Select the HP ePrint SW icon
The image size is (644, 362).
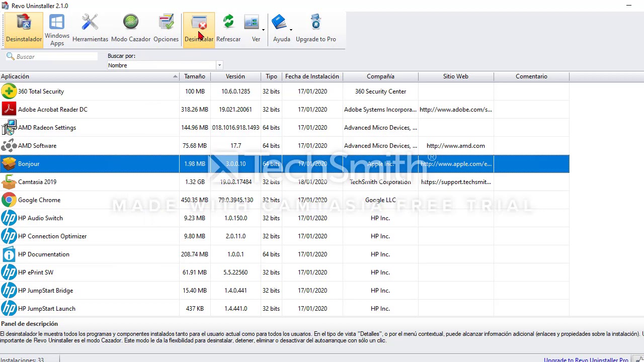coord(9,273)
